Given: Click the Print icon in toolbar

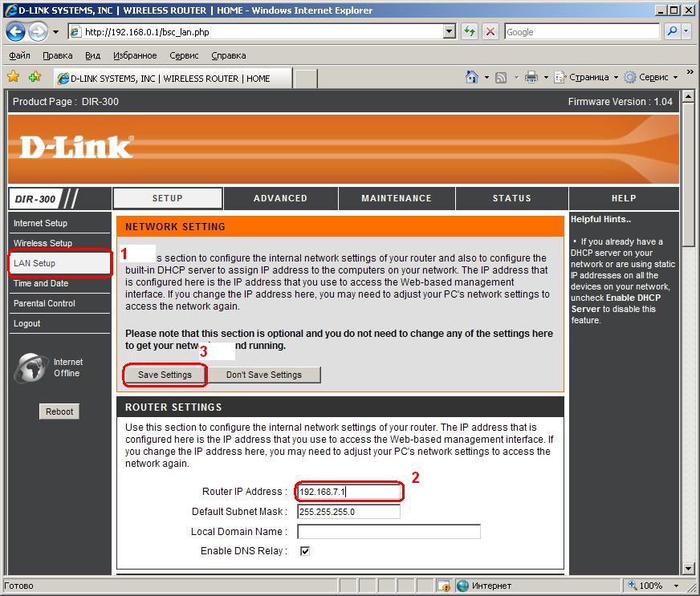Looking at the screenshot, I should click(531, 78).
